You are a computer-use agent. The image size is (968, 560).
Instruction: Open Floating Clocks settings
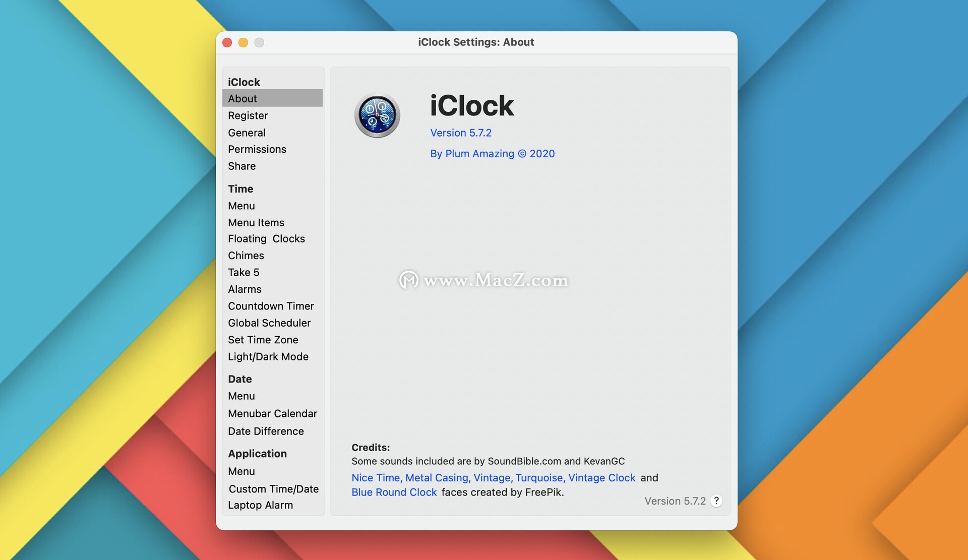266,239
